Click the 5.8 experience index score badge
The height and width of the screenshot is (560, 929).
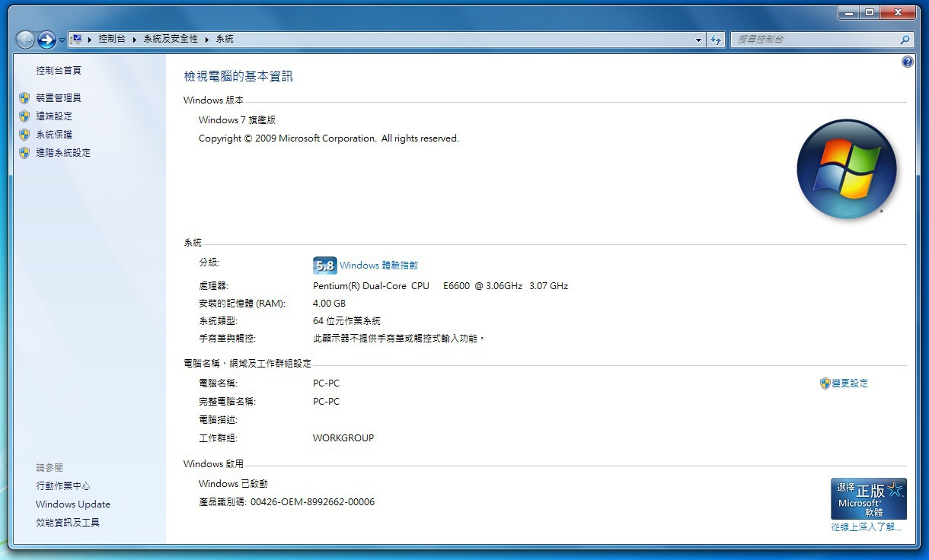(324, 266)
